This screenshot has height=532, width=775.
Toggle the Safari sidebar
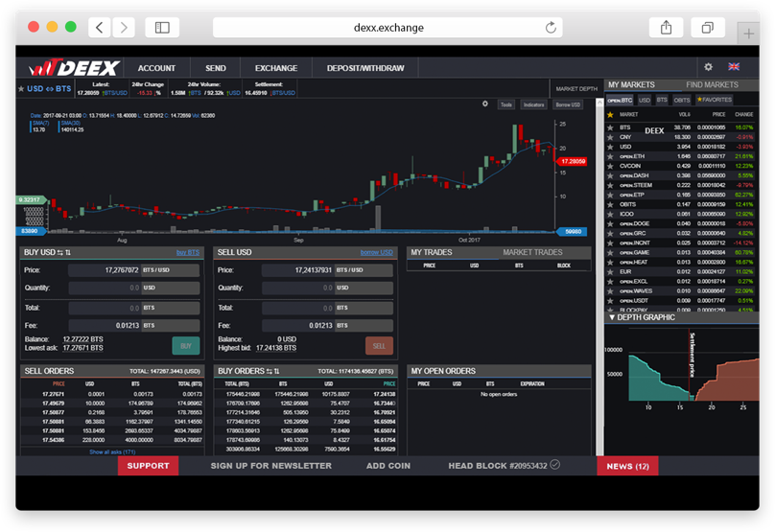[x=162, y=28]
